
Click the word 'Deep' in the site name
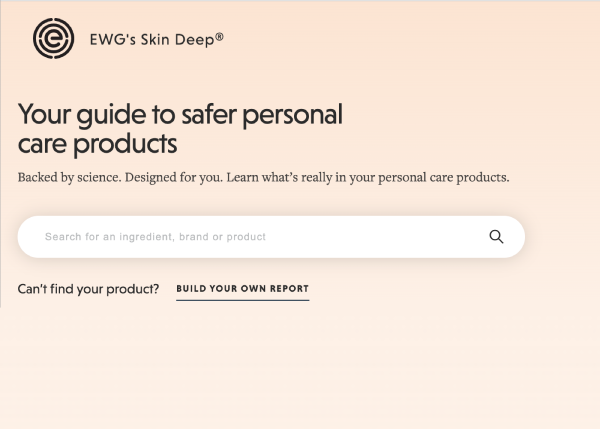[196, 40]
